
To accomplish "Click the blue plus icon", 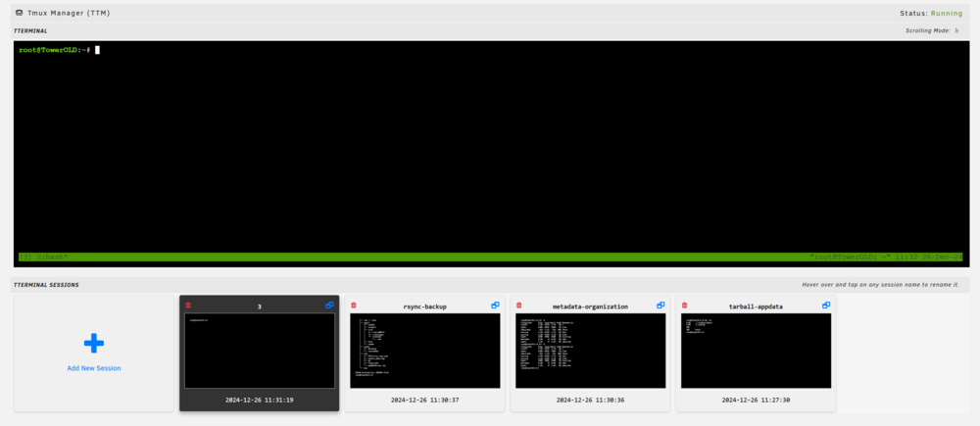I will [x=94, y=343].
